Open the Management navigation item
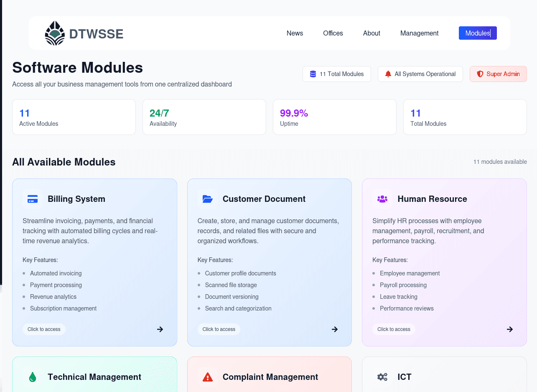This screenshot has height=392, width=537. coord(419,33)
